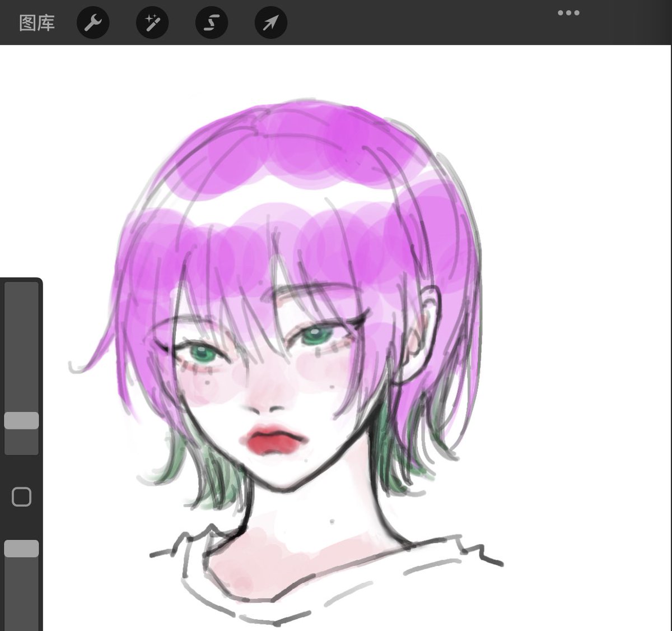Click the brush opacity slider handle
Viewport: 672px width, 631px height.
21,549
